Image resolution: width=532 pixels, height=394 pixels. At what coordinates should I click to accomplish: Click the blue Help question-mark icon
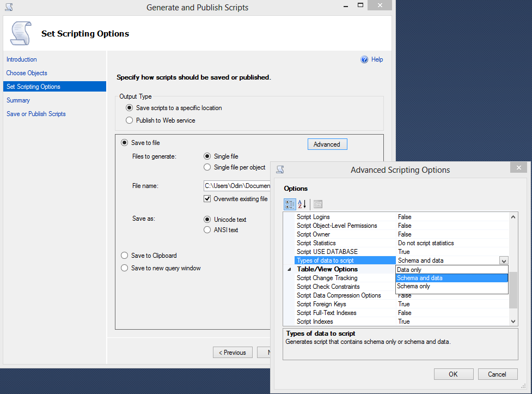pyautogui.click(x=364, y=59)
